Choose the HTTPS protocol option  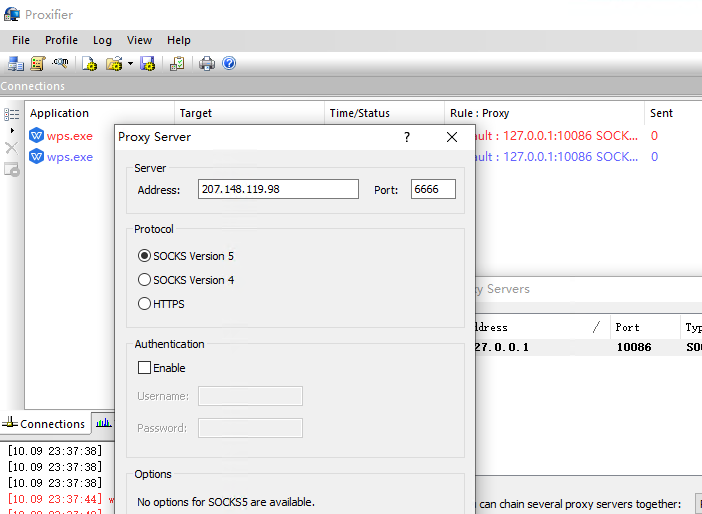coord(145,304)
